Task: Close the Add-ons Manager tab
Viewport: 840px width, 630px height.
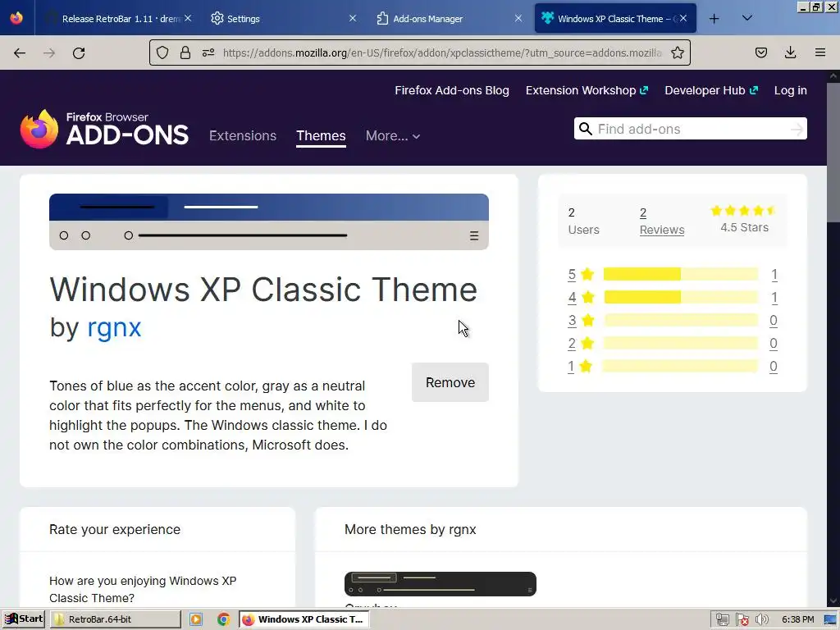Action: [x=518, y=18]
